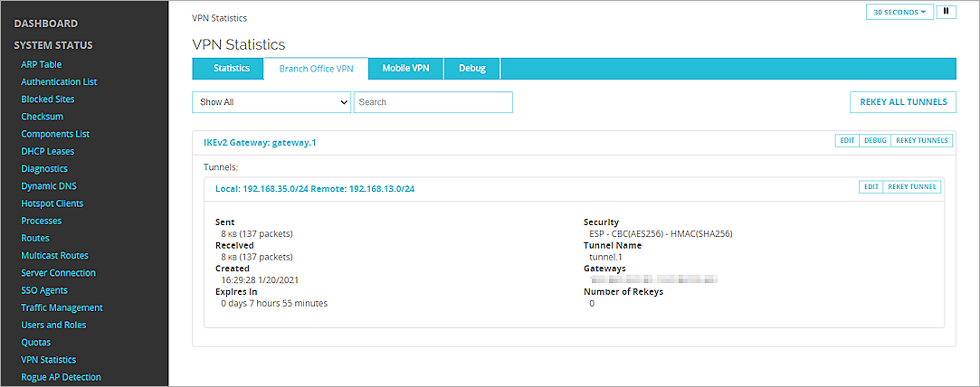Select DHCP Leases in System Status

pos(47,151)
